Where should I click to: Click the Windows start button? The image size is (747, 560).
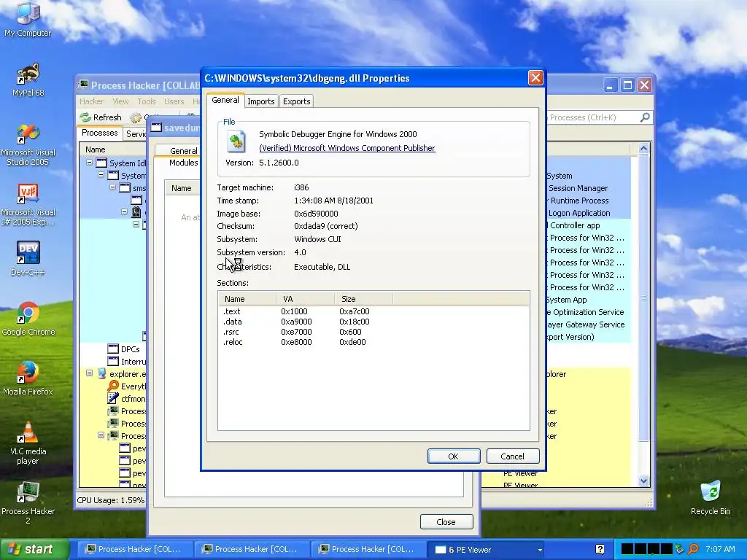click(x=34, y=549)
